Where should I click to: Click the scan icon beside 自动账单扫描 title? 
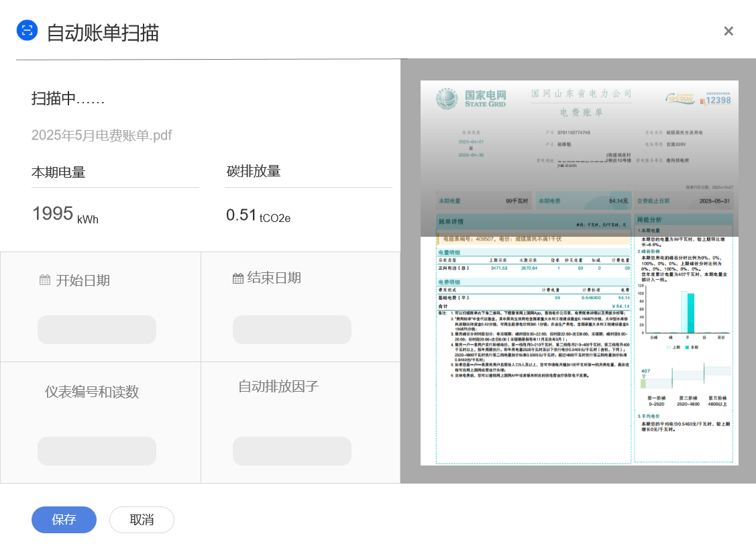(x=27, y=30)
